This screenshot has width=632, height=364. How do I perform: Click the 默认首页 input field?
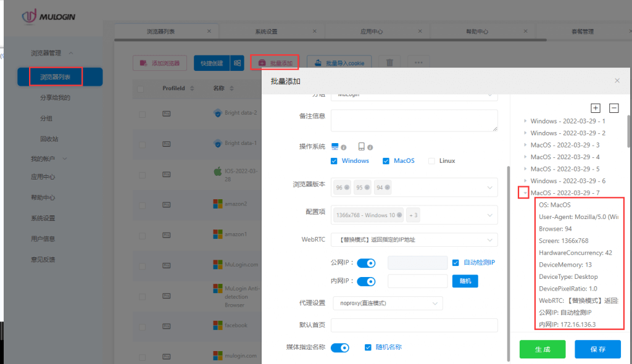tap(414, 325)
